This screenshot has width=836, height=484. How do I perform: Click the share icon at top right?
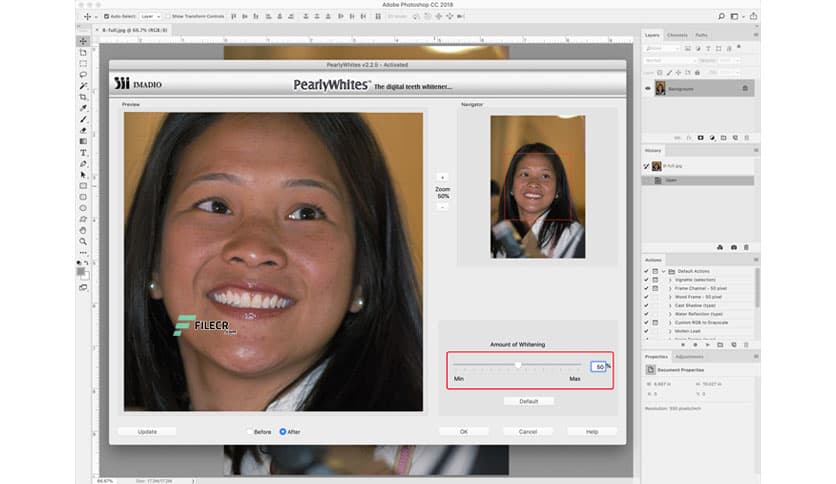tap(753, 16)
